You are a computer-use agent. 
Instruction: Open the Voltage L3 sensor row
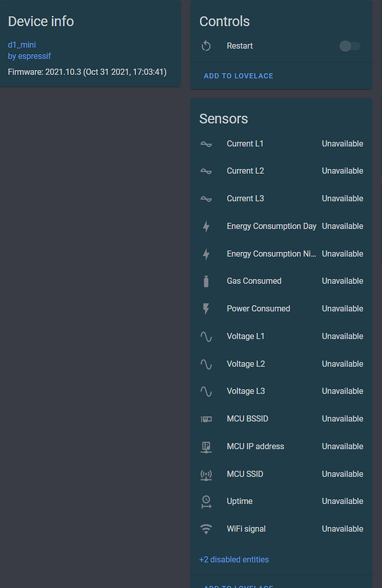coord(246,391)
